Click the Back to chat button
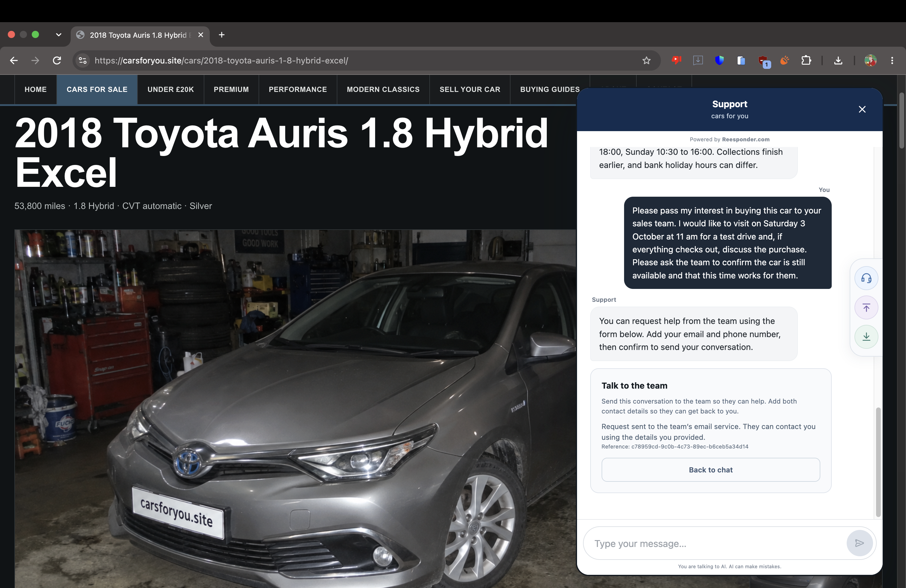Viewport: 906px width, 588px height. click(711, 470)
